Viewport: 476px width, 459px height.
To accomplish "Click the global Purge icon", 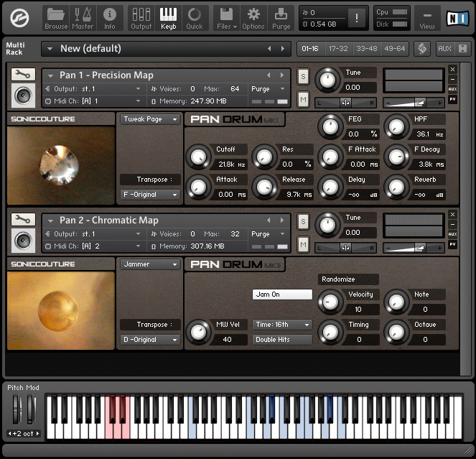I will 281,18.
